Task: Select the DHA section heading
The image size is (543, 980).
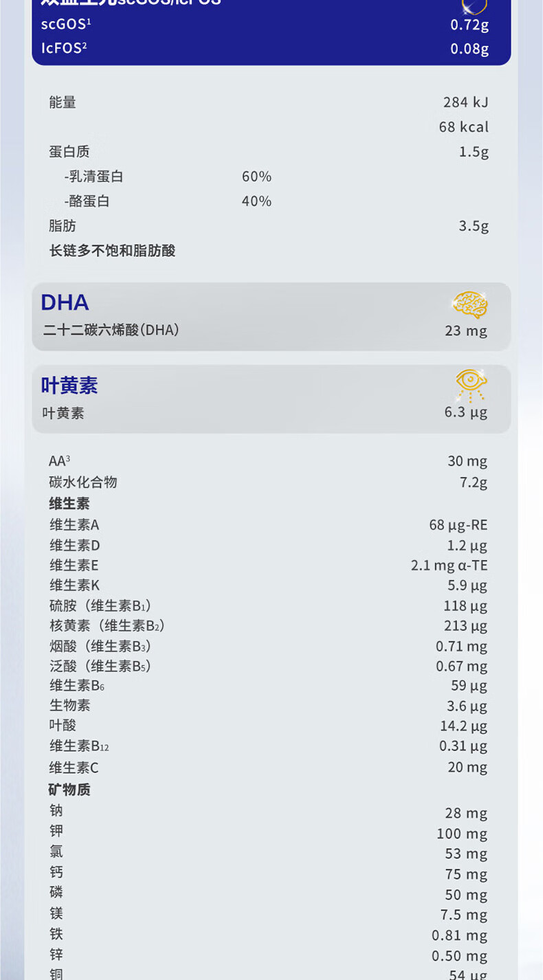Action: click(65, 302)
